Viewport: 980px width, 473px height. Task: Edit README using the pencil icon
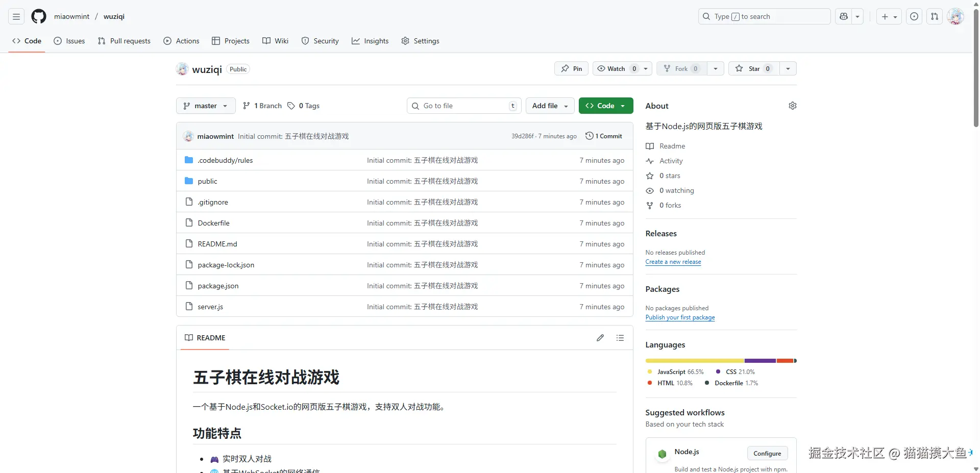coord(600,338)
